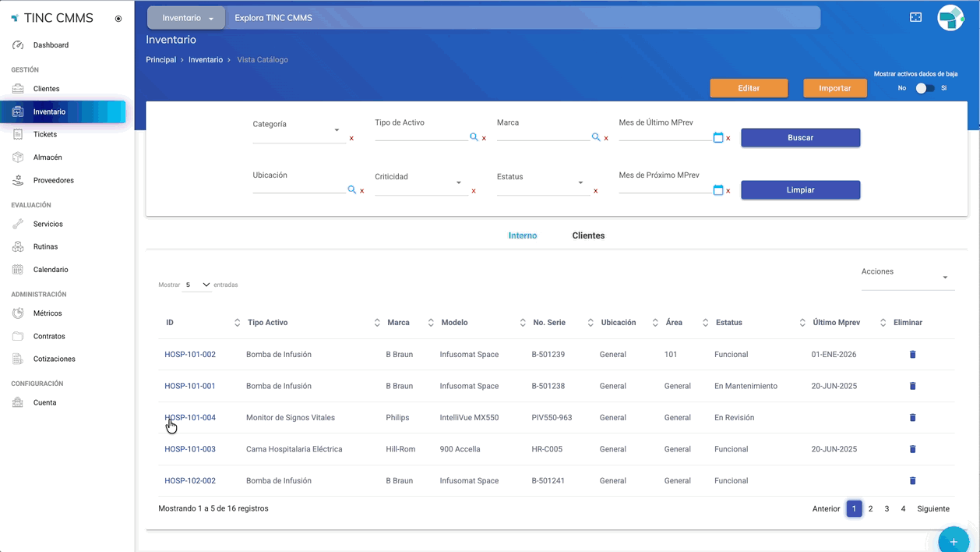Open the Mostrar entries count dropdown

[x=198, y=285]
